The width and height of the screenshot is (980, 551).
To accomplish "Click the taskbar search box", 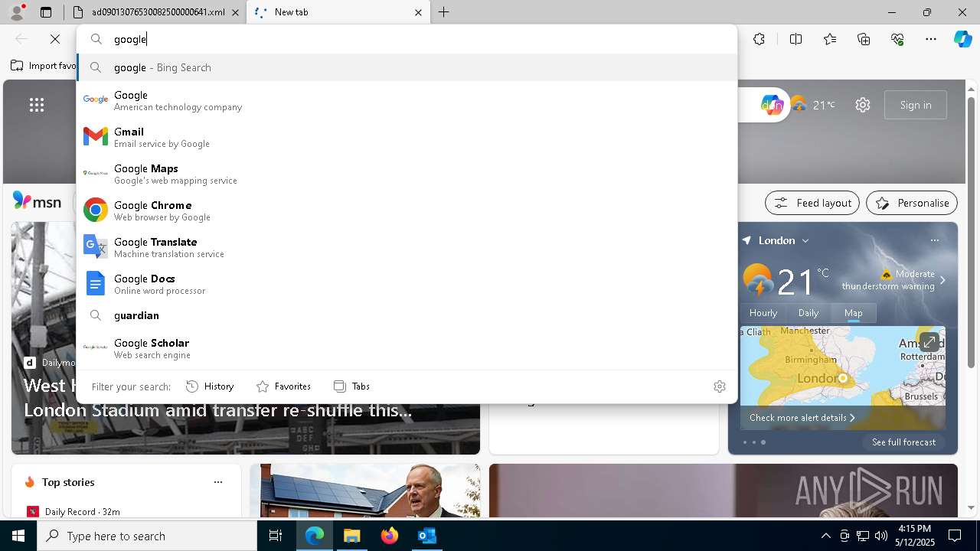I will (147, 536).
